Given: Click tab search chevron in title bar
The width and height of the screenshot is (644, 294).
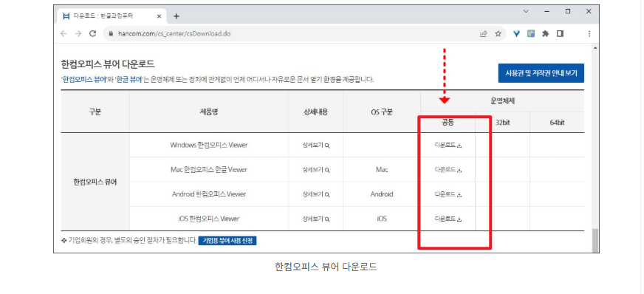Looking at the screenshot, I should pyautogui.click(x=526, y=12).
